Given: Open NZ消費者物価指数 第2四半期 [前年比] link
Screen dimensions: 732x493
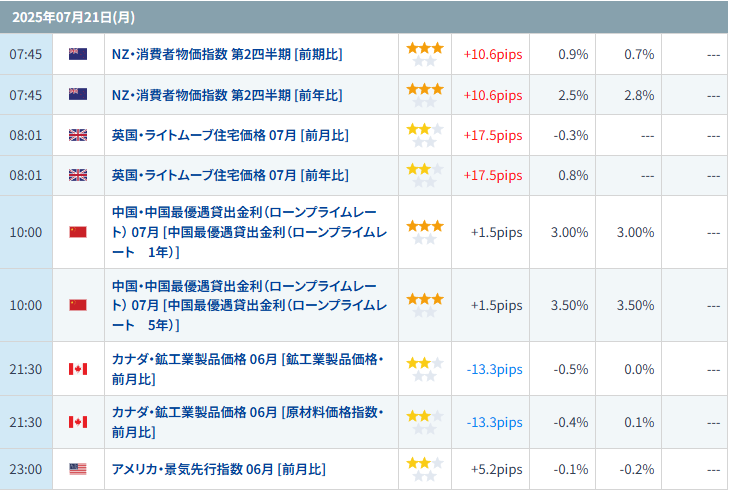Looking at the screenshot, I should click(x=227, y=95).
